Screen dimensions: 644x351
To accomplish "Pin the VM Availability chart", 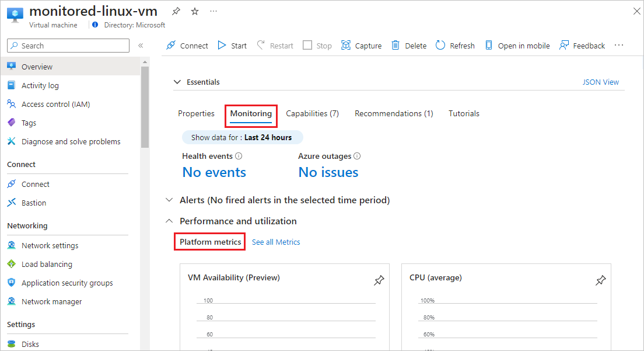I will (x=379, y=280).
